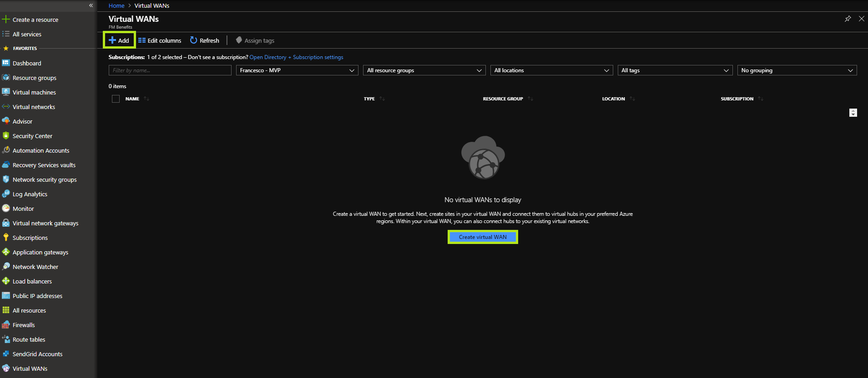Screen dimensions: 868x378
Task: Click Add in the toolbar
Action: pyautogui.click(x=119, y=40)
